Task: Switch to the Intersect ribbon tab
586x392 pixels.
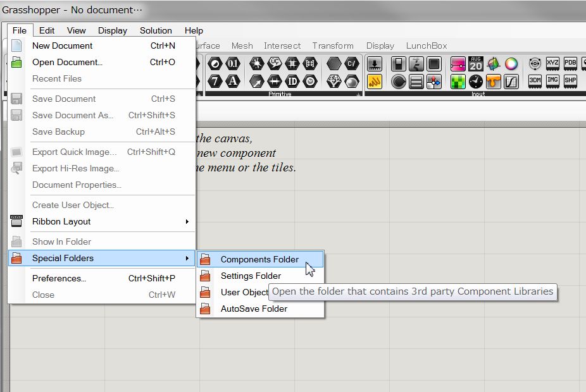Action: point(282,46)
